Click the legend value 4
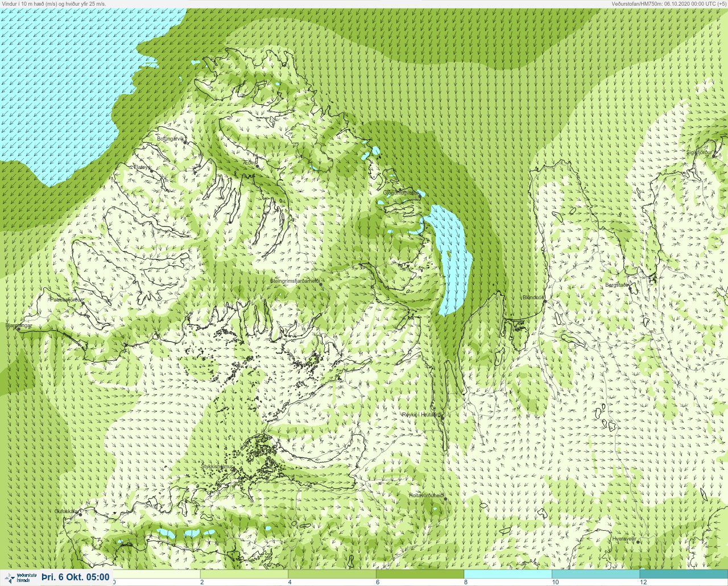Screen dimensions: 728x586 (289, 582)
